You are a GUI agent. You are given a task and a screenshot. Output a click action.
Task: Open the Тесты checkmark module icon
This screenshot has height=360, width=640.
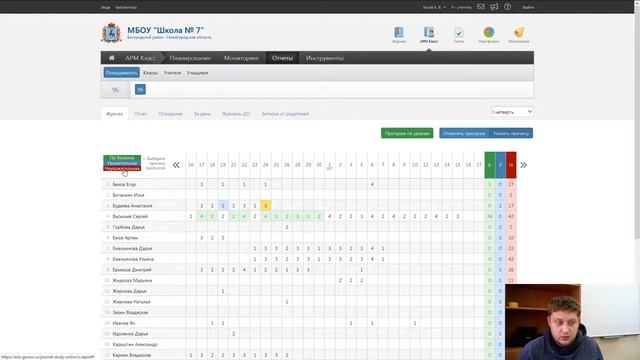tap(459, 34)
